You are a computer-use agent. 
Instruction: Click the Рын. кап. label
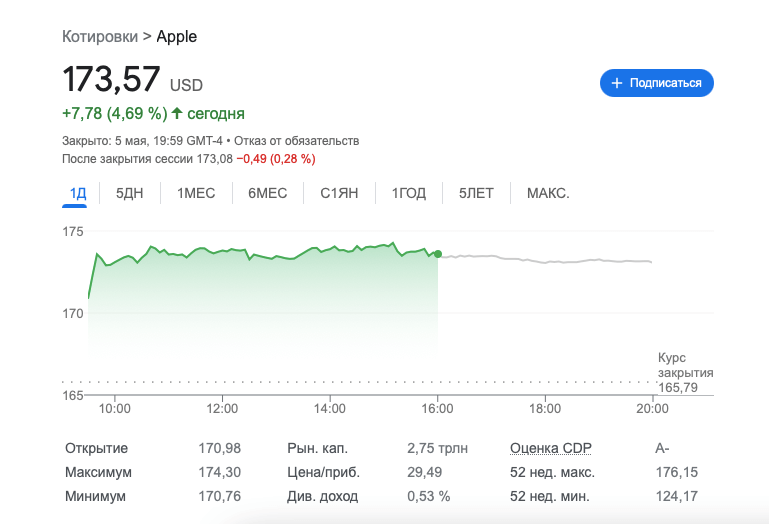pyautogui.click(x=317, y=448)
